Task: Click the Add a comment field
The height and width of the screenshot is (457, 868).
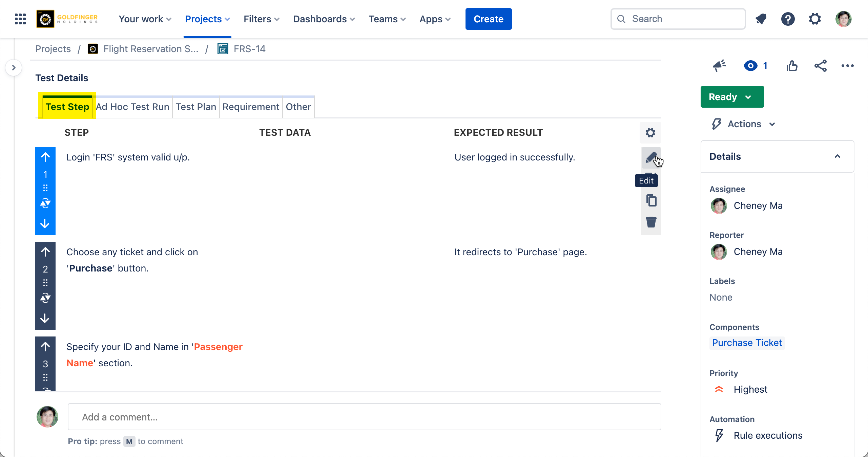Action: coord(364,417)
